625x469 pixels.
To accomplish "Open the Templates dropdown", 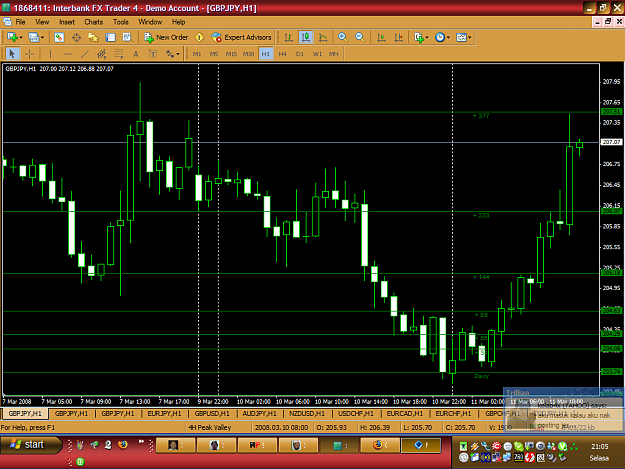I will pyautogui.click(x=464, y=37).
